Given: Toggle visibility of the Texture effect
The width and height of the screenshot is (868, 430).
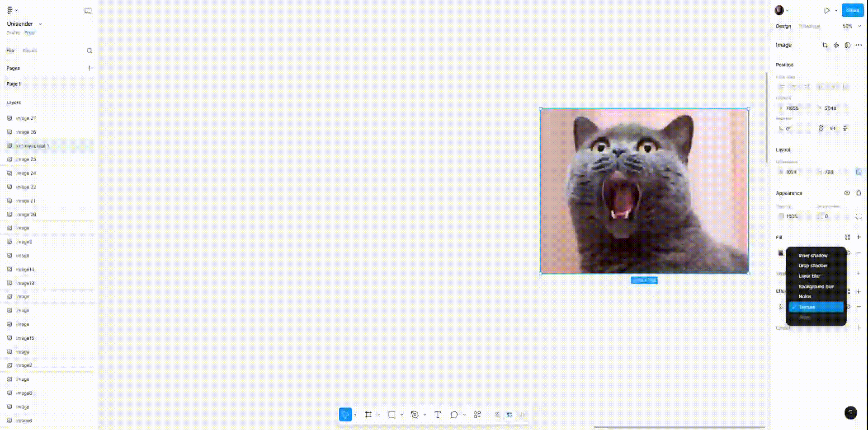Looking at the screenshot, I should click(849, 307).
